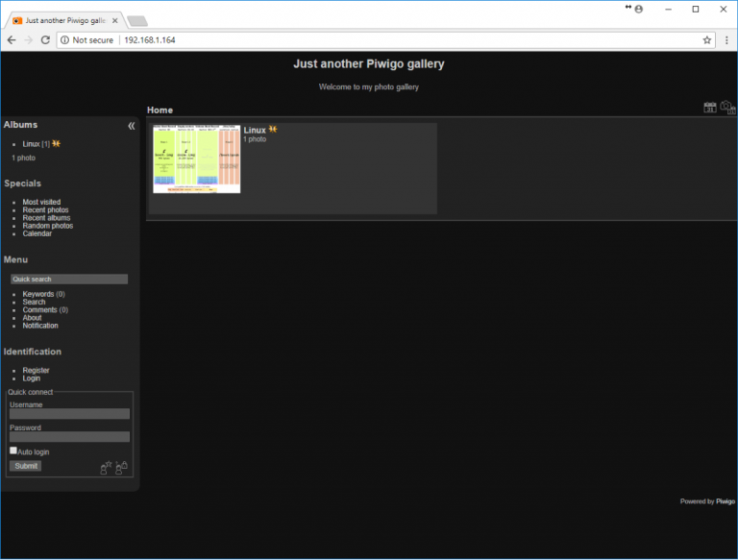Open the Register link under Identification
This screenshot has height=560, width=738.
coord(36,371)
